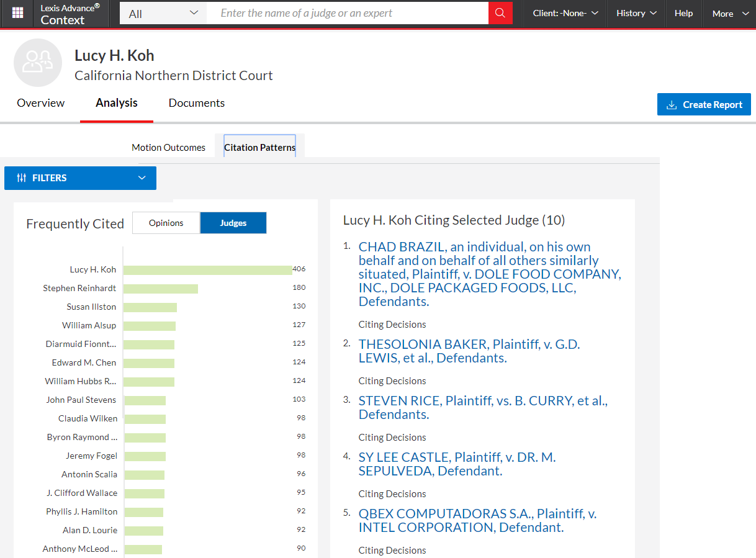Click judge name Anthony McLeod
Screen dimensions: 756x558
point(80,549)
